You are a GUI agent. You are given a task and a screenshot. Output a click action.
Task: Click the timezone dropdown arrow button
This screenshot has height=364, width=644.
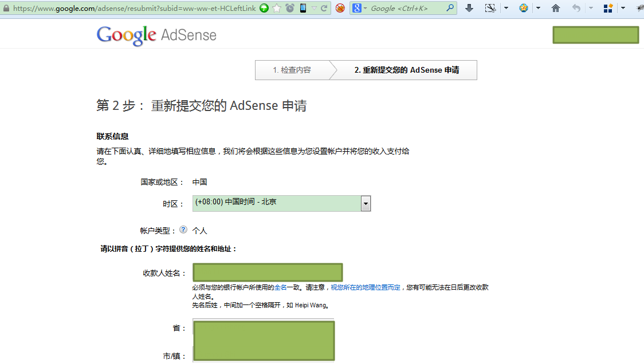point(366,204)
